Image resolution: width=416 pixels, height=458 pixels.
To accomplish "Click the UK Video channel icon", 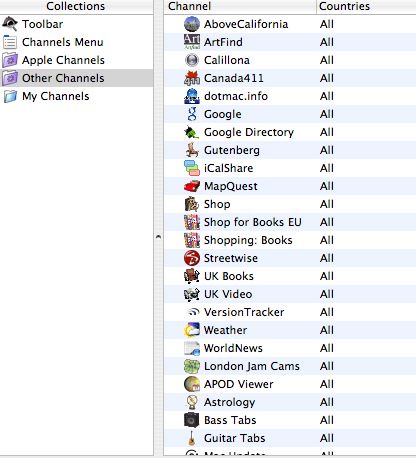I will pos(192,294).
